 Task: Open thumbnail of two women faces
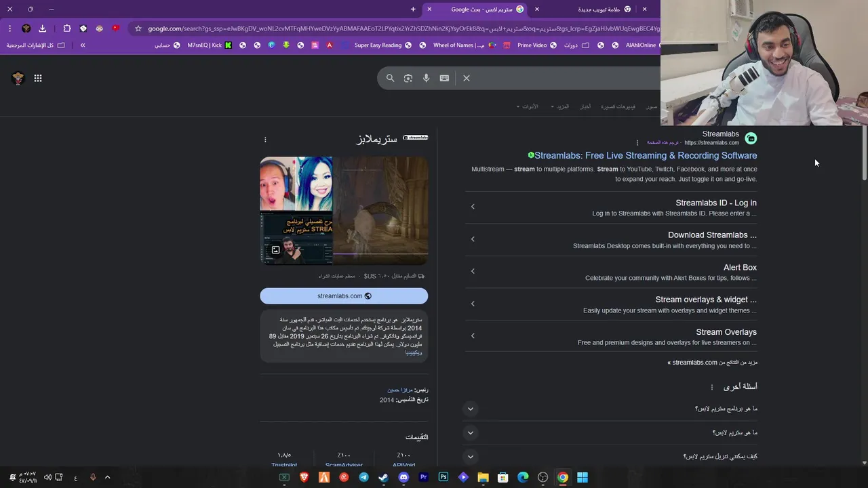point(296,184)
